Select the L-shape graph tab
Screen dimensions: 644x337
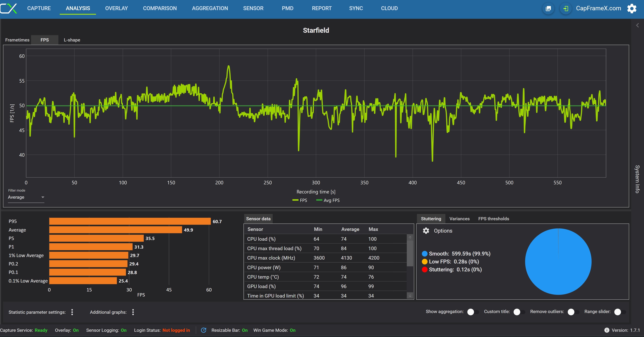[x=72, y=40]
